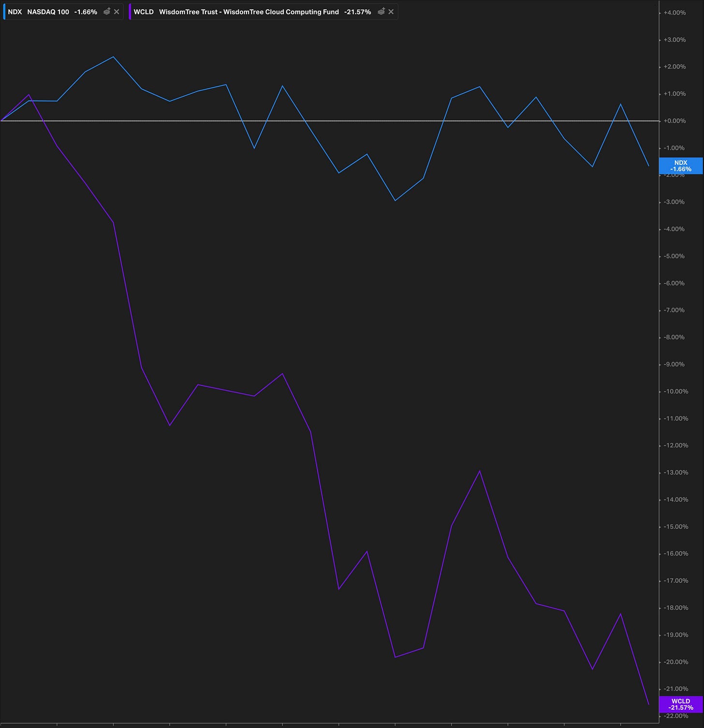The height and width of the screenshot is (728, 704).
Task: Click the -1.00% axis label
Action: pyautogui.click(x=675, y=148)
